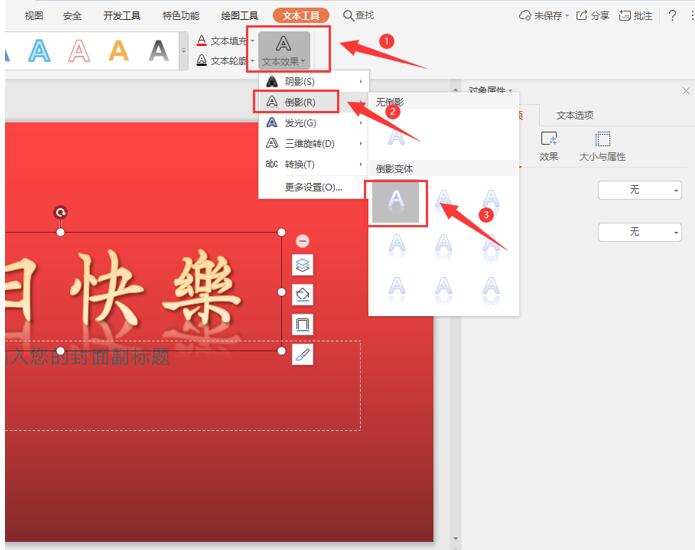Click the 文本填充 text fill icon
Viewport: 695px width, 550px height.
[x=202, y=41]
